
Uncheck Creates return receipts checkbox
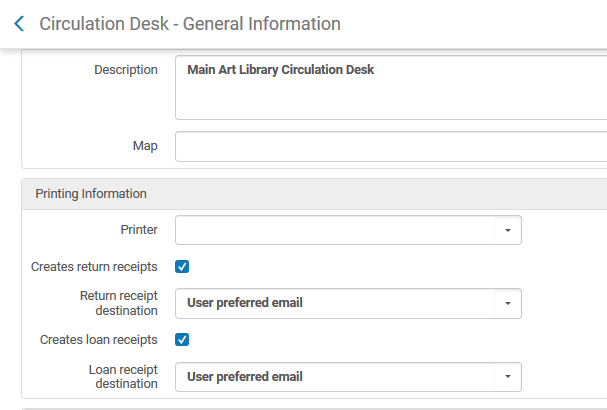pos(182,267)
